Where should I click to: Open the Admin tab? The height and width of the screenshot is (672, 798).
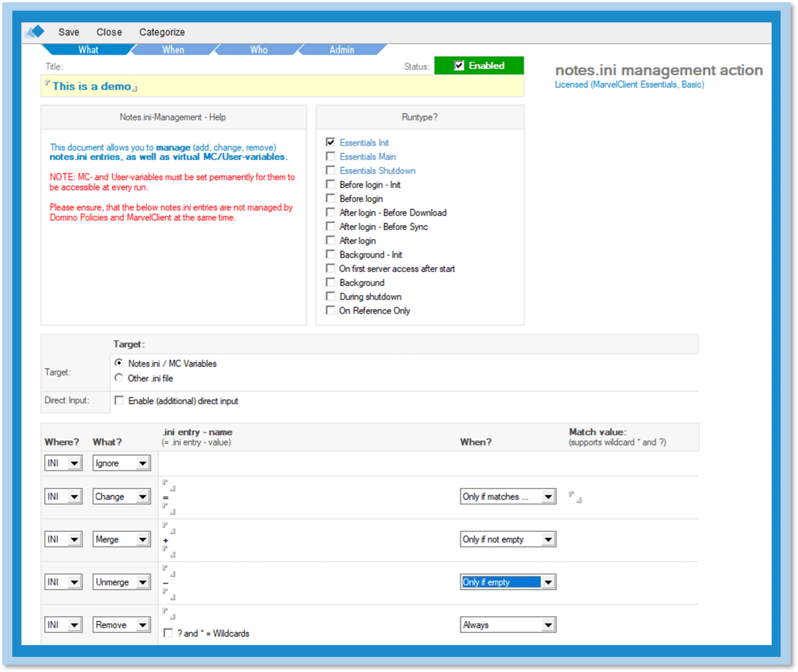[x=342, y=50]
